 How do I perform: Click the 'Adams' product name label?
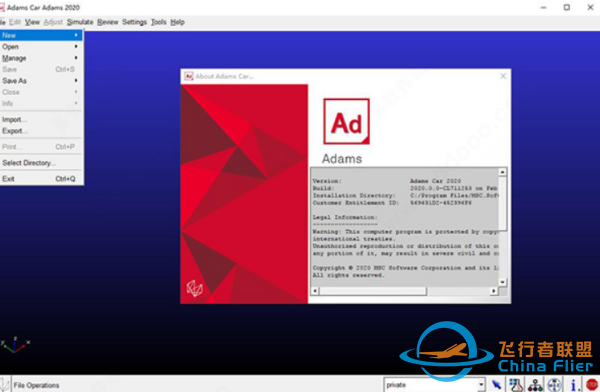click(x=342, y=158)
